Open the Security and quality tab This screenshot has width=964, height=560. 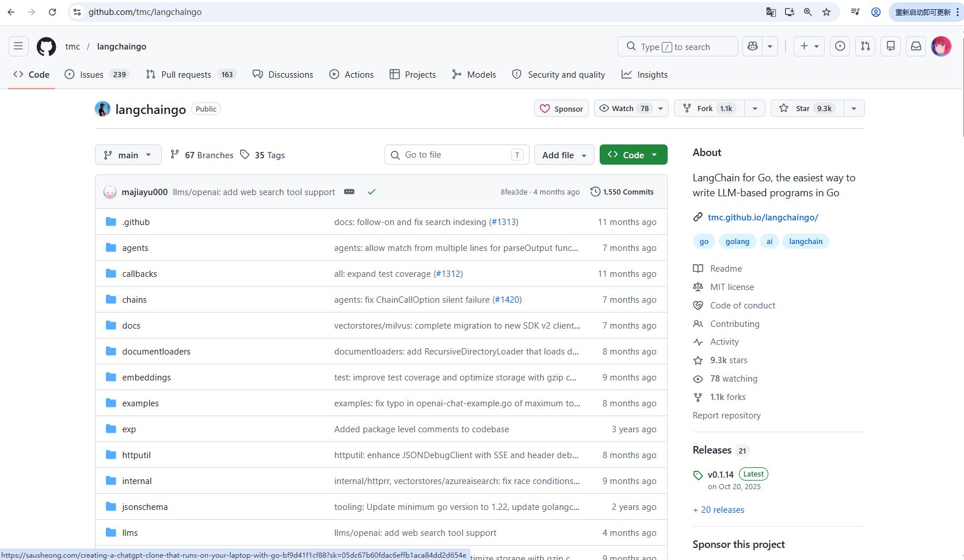coord(558,75)
